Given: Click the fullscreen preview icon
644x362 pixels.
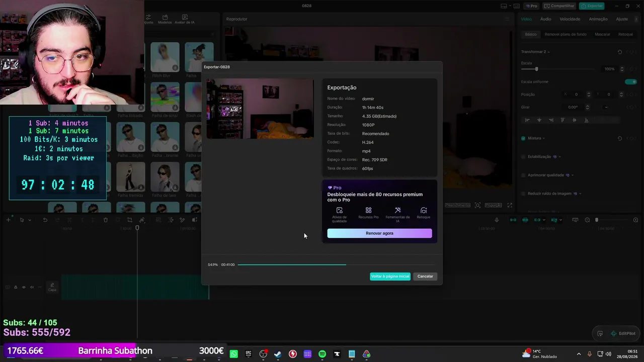Looking at the screenshot, I should (510, 205).
